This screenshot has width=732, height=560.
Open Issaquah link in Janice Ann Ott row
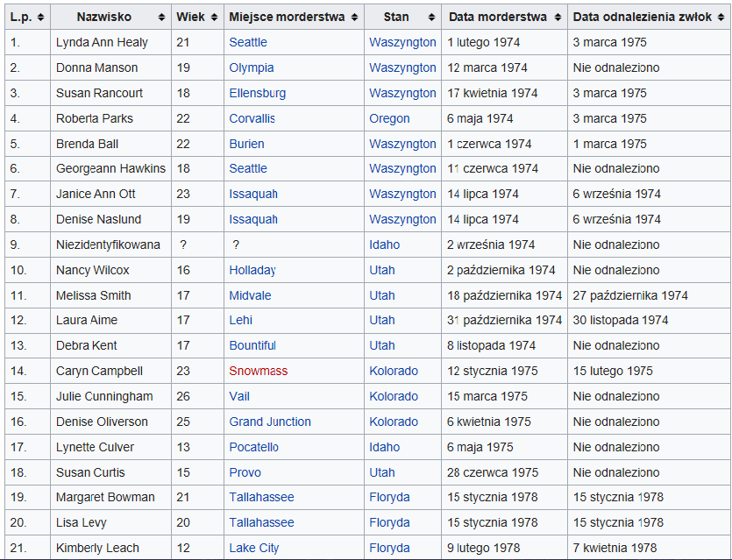pyautogui.click(x=253, y=195)
